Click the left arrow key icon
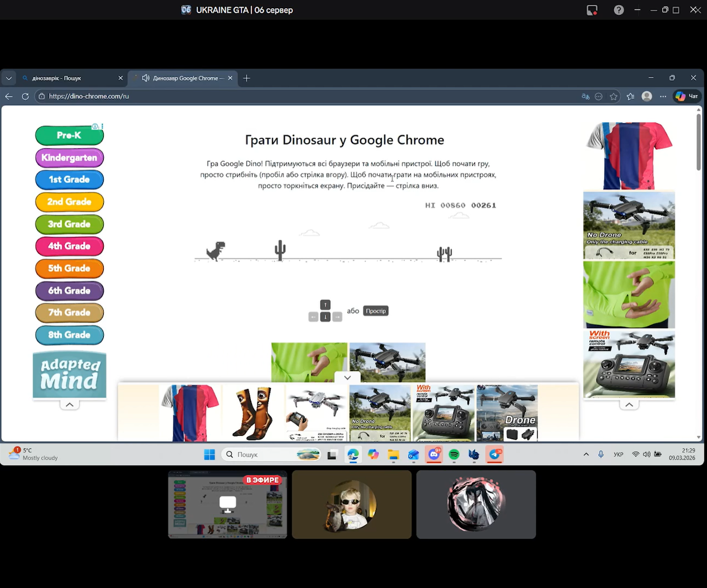Viewport: 707px width, 588px height. click(313, 317)
